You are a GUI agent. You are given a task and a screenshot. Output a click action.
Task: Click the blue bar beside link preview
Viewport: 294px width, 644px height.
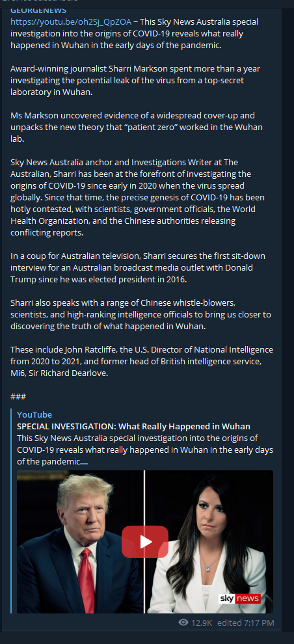tap(11, 511)
